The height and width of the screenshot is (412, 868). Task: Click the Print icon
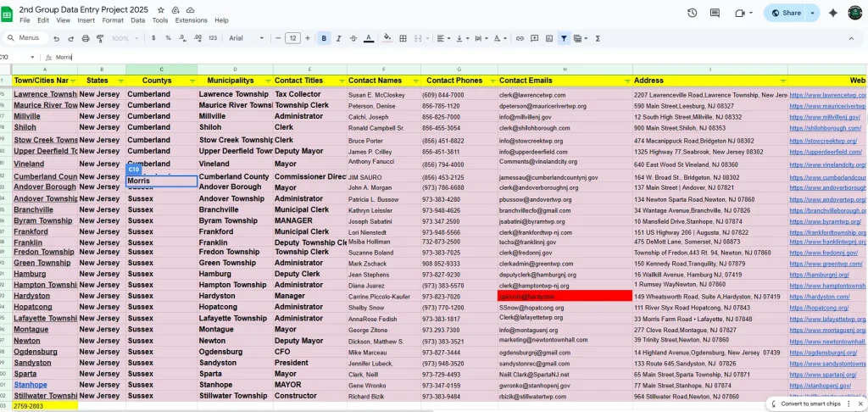tap(86, 38)
